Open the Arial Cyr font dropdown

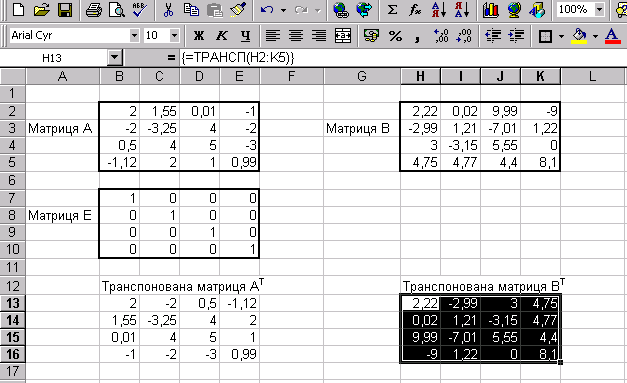click(134, 36)
